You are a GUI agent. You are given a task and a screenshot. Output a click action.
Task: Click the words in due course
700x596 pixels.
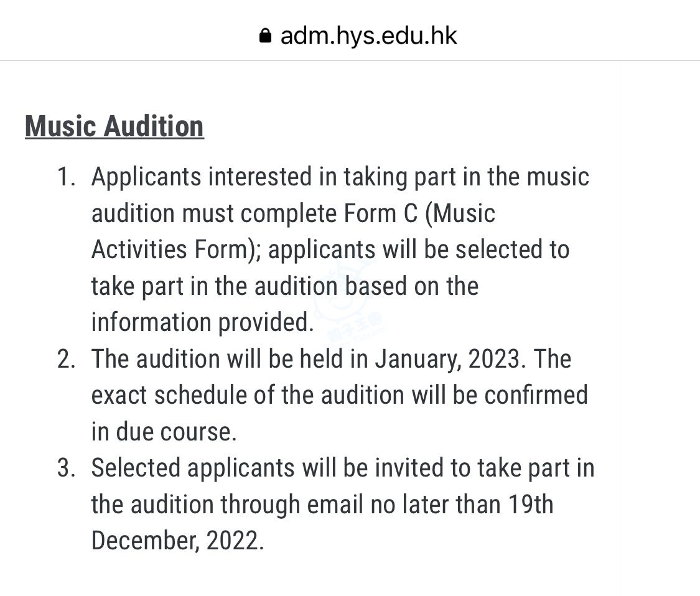tap(164, 432)
